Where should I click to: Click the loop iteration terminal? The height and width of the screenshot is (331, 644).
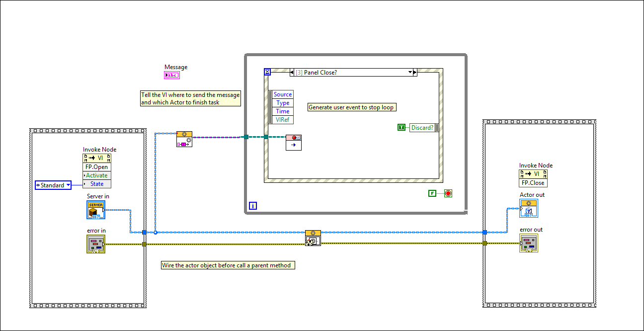point(253,205)
